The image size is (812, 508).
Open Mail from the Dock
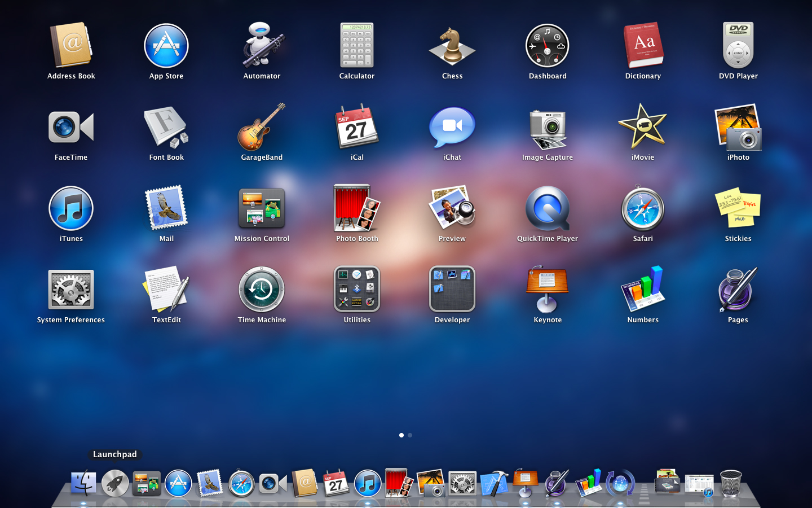click(x=210, y=484)
